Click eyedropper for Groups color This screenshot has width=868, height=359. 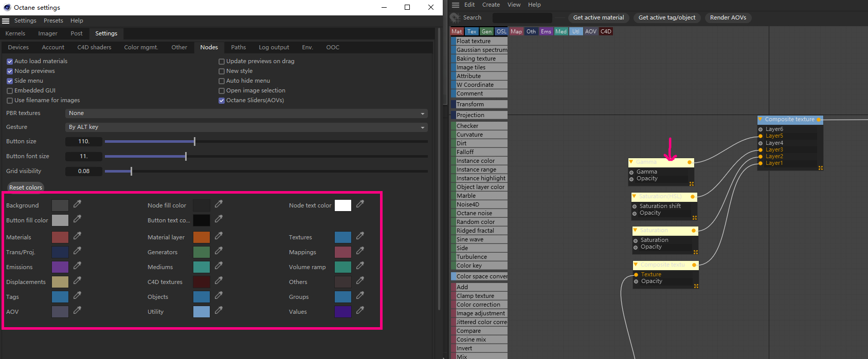click(360, 296)
